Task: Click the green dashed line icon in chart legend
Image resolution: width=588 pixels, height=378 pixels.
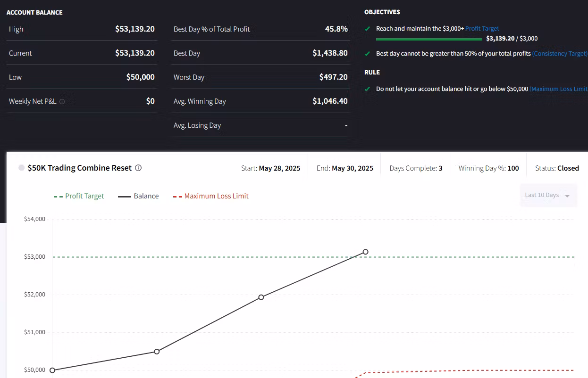Action: (x=58, y=196)
